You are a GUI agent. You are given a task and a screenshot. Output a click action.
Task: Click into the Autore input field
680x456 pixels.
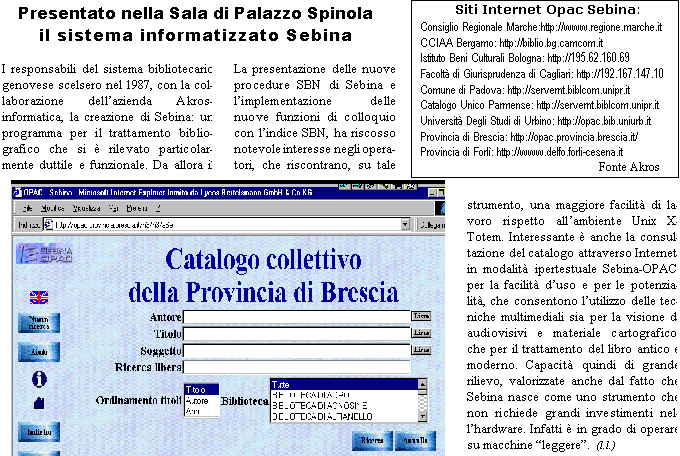click(x=297, y=317)
